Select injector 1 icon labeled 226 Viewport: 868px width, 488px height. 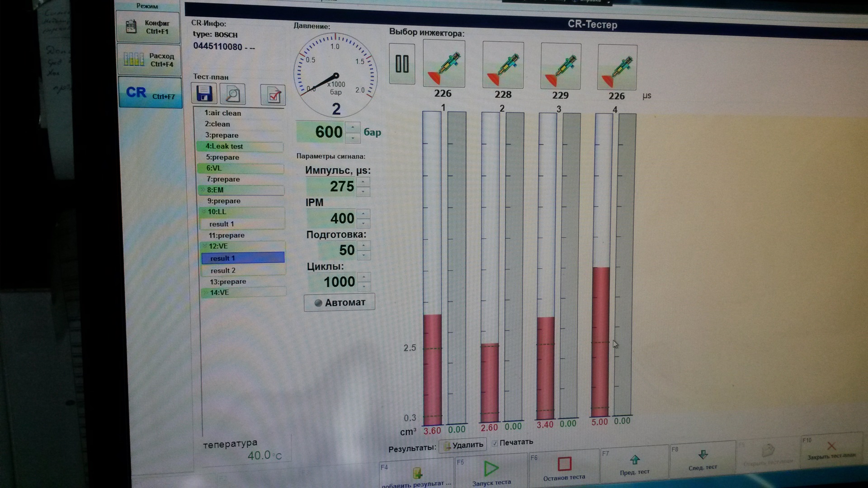pyautogui.click(x=444, y=64)
